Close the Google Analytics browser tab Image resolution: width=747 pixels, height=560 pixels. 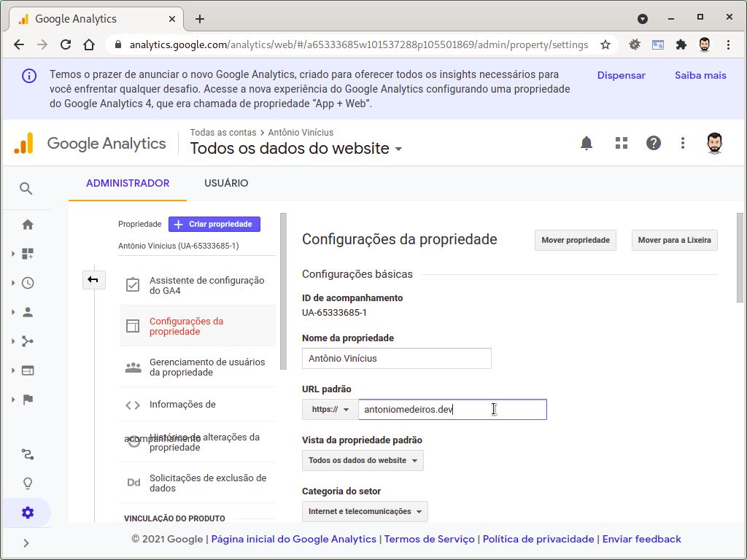click(x=172, y=19)
